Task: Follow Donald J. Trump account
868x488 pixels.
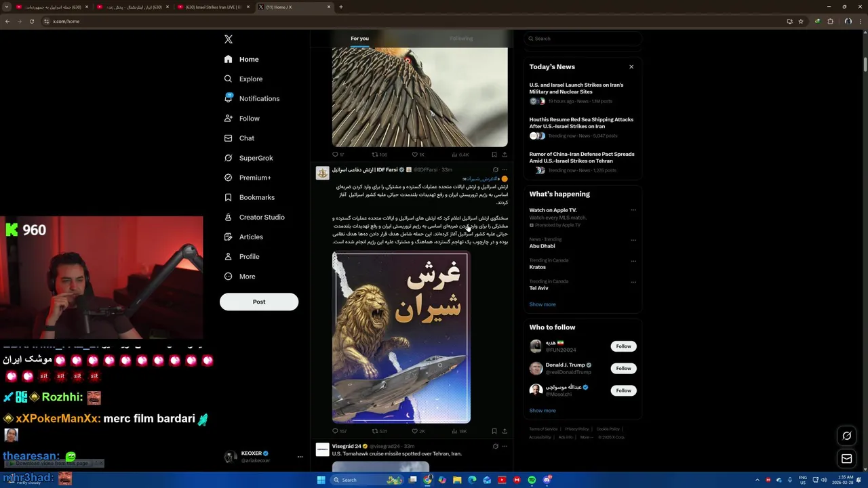Action: [623, 369]
